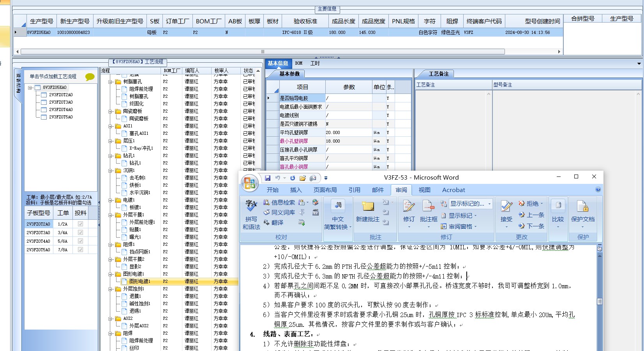Open 信息检索 research tool
Viewport: 644px width, 351px height.
[x=279, y=203]
